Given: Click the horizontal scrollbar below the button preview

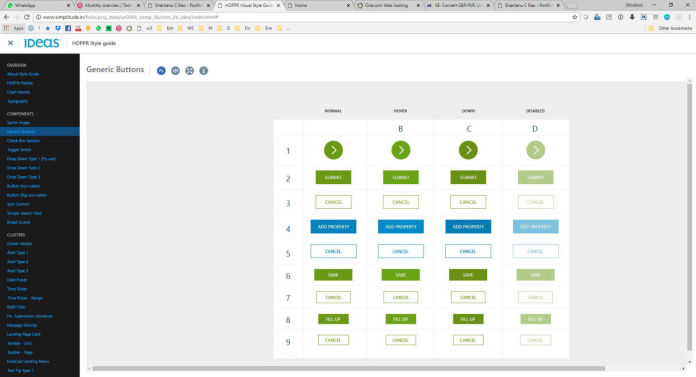Looking at the screenshot, I should click(348, 369).
